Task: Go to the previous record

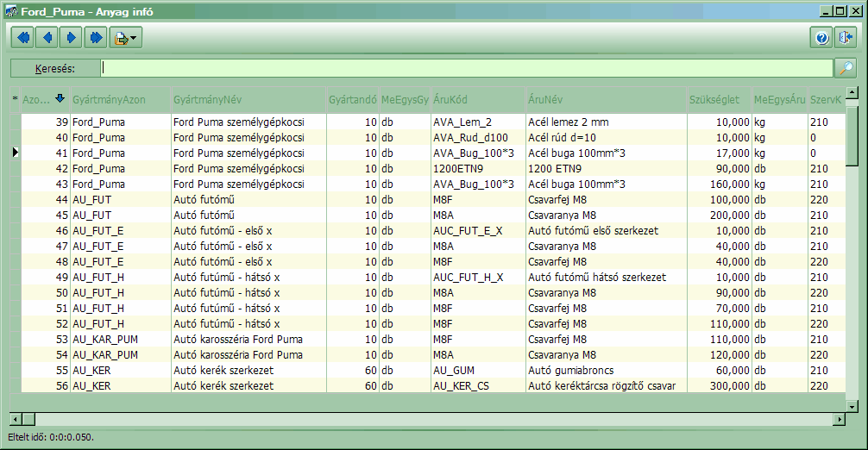Action: pyautogui.click(x=47, y=38)
